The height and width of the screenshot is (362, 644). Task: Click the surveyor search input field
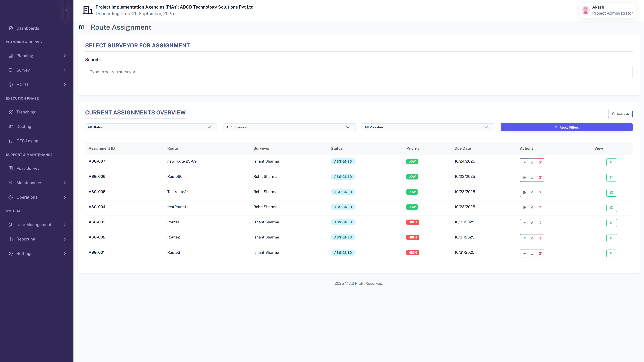click(359, 72)
